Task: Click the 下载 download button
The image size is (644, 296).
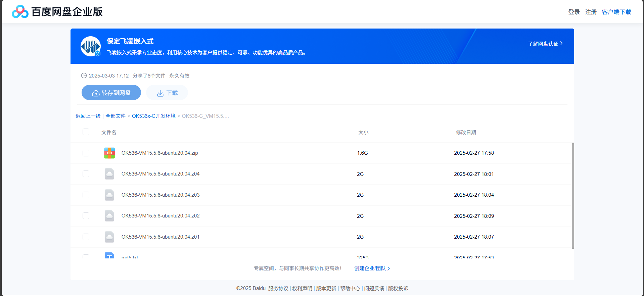Action: (x=167, y=93)
